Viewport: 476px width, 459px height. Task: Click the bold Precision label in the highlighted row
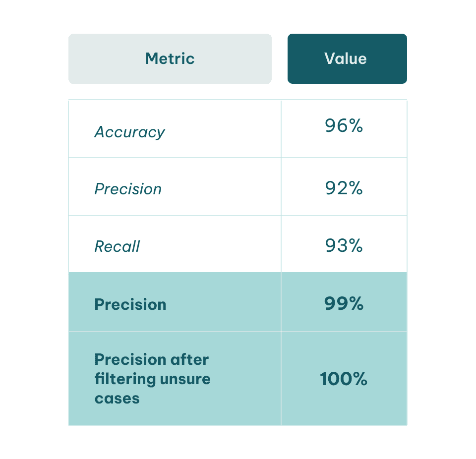[x=130, y=304]
